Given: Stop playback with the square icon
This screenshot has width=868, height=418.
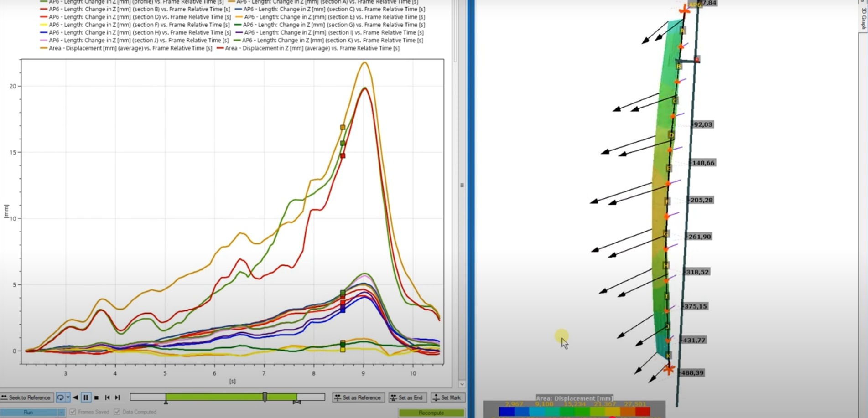Looking at the screenshot, I should coord(96,397).
